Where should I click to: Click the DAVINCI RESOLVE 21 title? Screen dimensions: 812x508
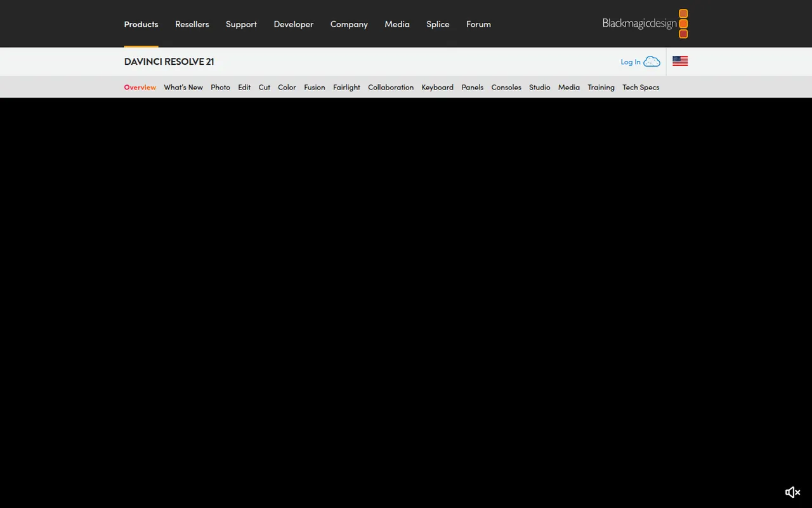tap(169, 62)
